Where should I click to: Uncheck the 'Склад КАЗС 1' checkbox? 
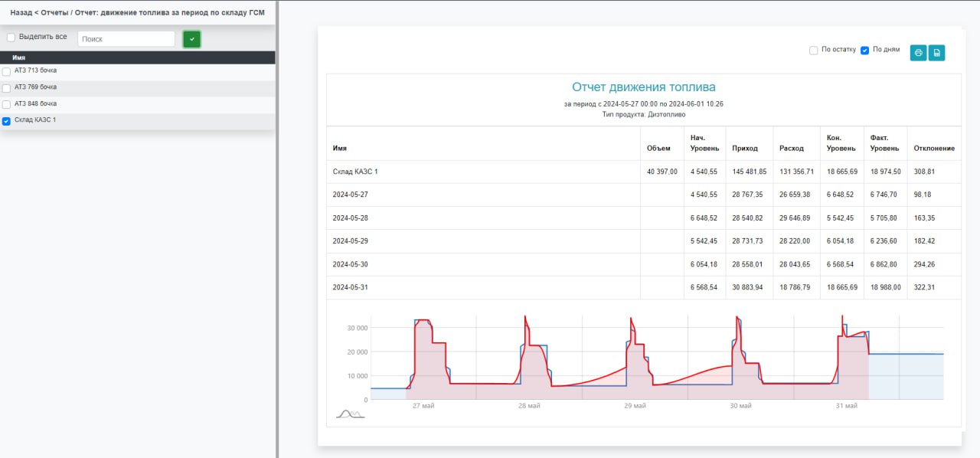pos(7,121)
